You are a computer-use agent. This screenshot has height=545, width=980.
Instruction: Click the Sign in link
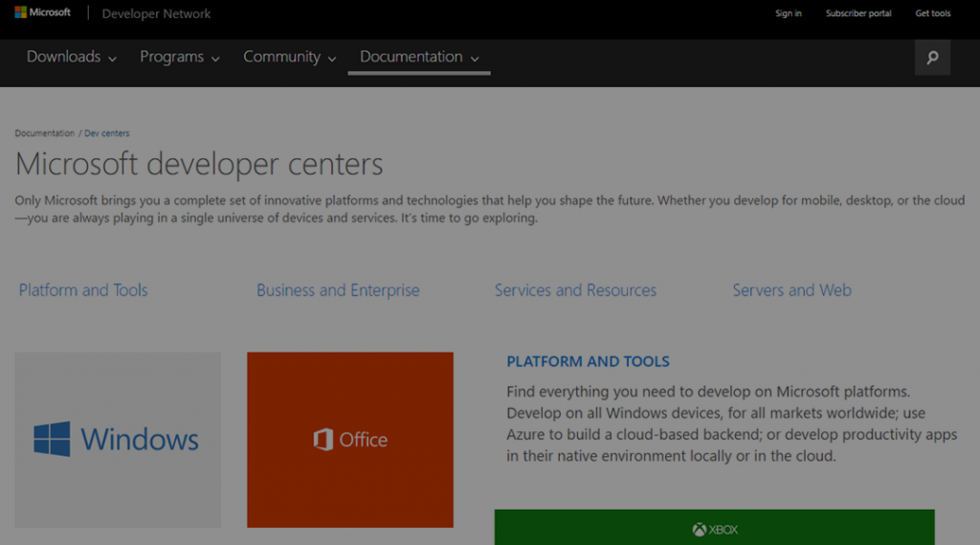(x=789, y=13)
